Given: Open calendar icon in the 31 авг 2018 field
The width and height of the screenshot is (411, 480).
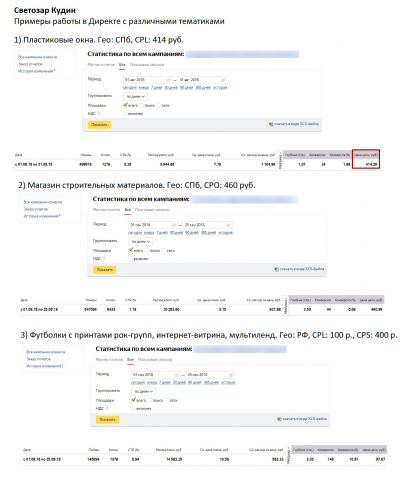Looking at the screenshot, I should 223,80.
